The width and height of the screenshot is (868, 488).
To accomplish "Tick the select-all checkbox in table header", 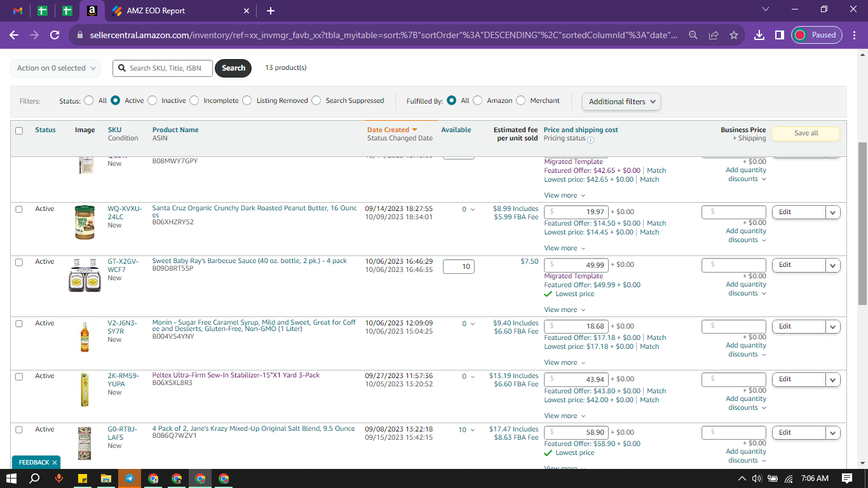I will 19,131.
